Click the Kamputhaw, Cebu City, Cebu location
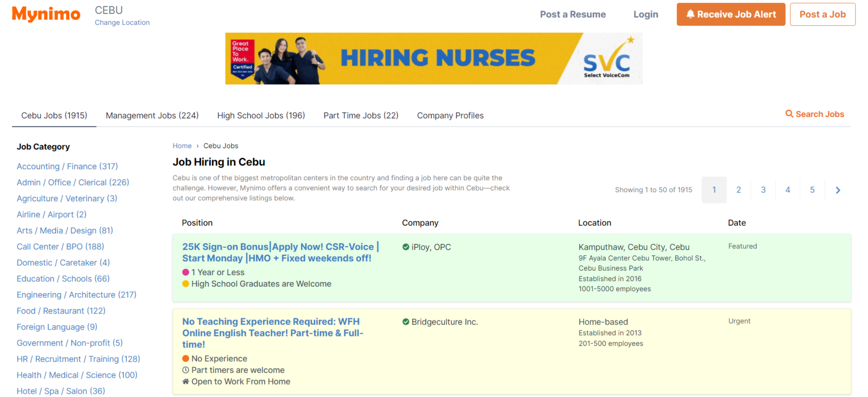 click(634, 247)
